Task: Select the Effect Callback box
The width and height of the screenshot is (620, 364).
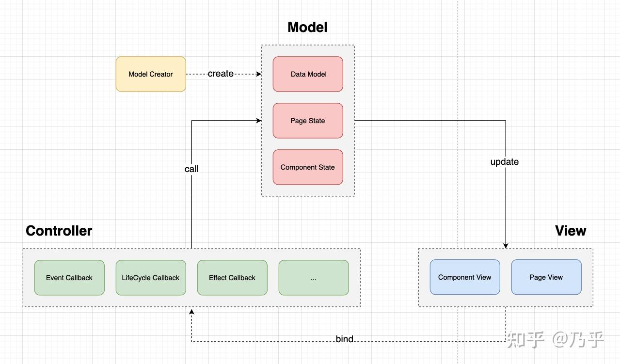Action: click(x=232, y=278)
